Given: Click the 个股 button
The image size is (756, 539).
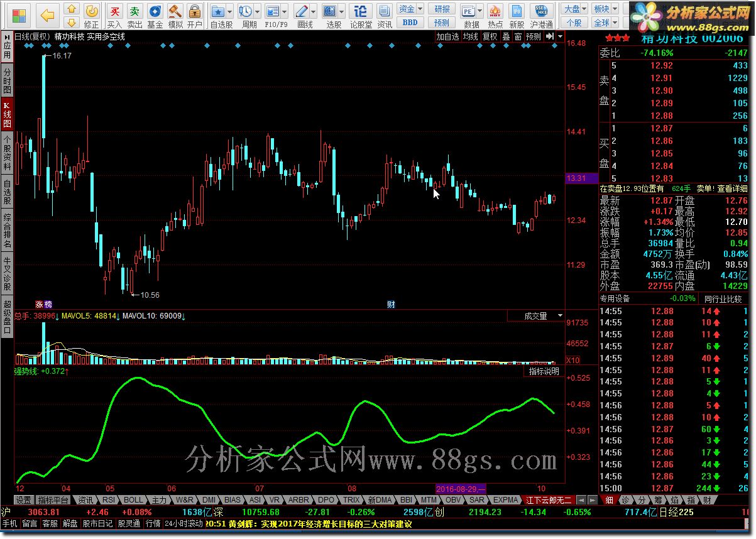Looking at the screenshot, I should tap(574, 22).
